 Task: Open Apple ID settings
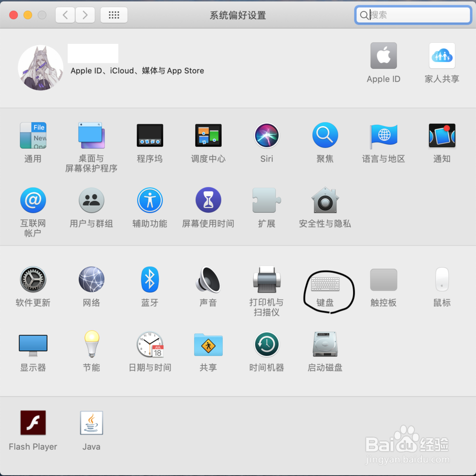point(384,56)
